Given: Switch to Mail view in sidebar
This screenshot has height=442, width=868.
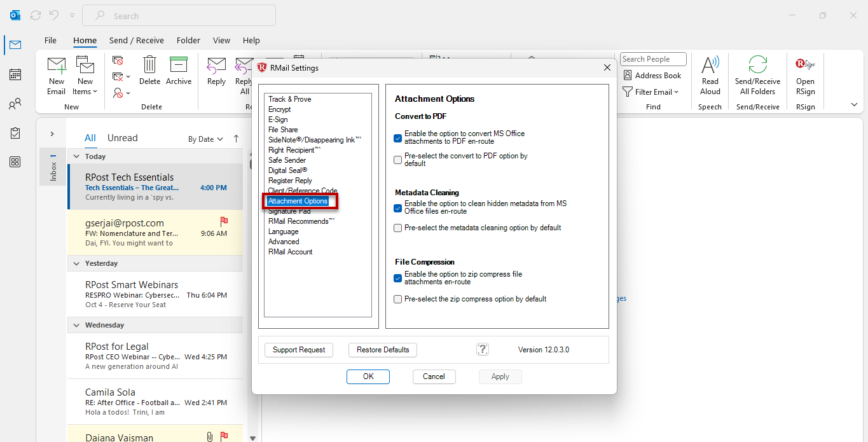Looking at the screenshot, I should pos(15,45).
